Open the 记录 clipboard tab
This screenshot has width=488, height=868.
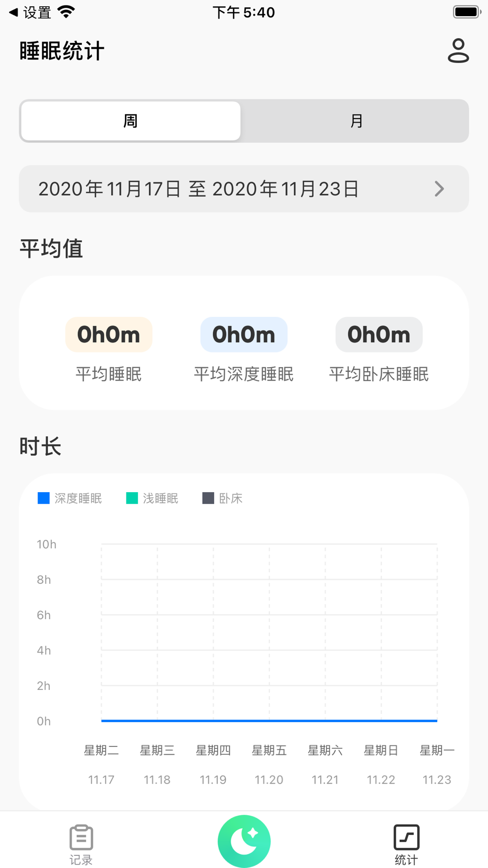pos(81,844)
